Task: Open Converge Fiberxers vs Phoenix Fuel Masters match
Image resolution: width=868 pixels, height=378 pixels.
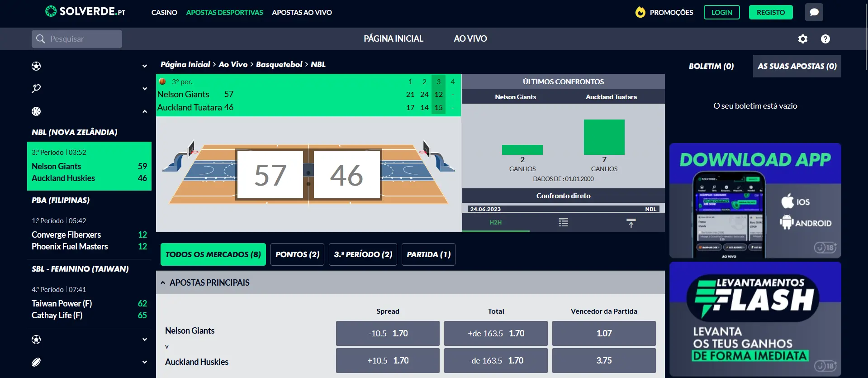Action: (x=89, y=234)
